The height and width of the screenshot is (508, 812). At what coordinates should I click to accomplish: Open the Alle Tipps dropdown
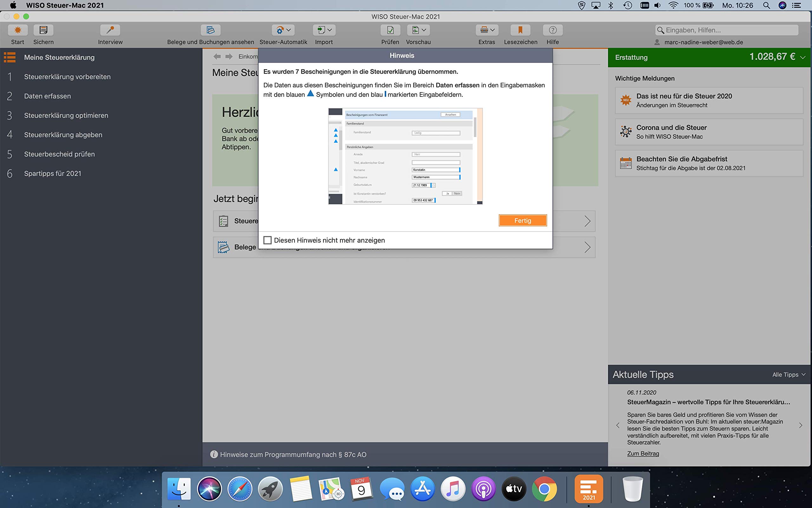pos(789,375)
